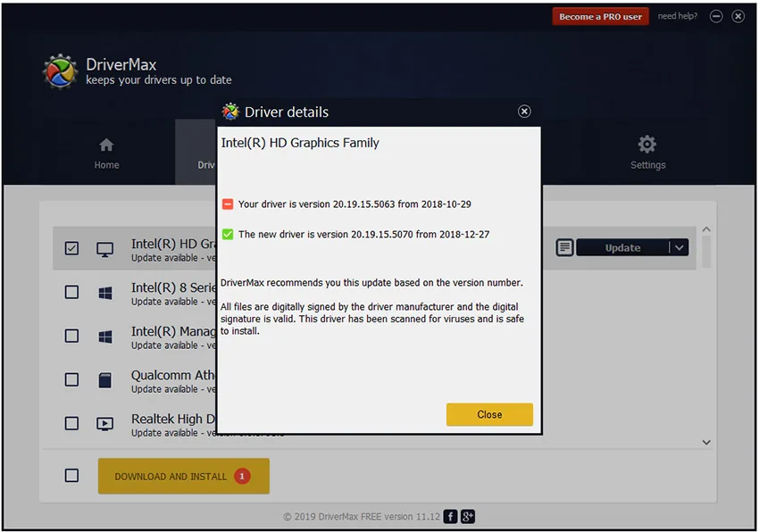Click Become a PRO user button
This screenshot has width=759, height=532.
coord(600,16)
